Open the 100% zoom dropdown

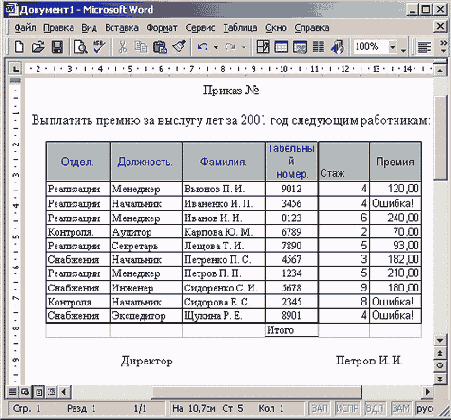click(393, 47)
